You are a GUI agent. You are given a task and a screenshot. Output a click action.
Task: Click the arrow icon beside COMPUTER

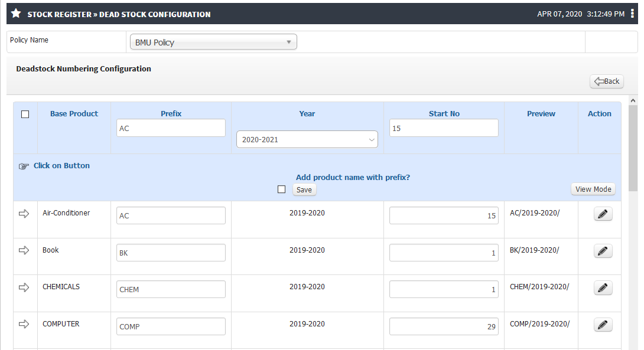point(24,324)
